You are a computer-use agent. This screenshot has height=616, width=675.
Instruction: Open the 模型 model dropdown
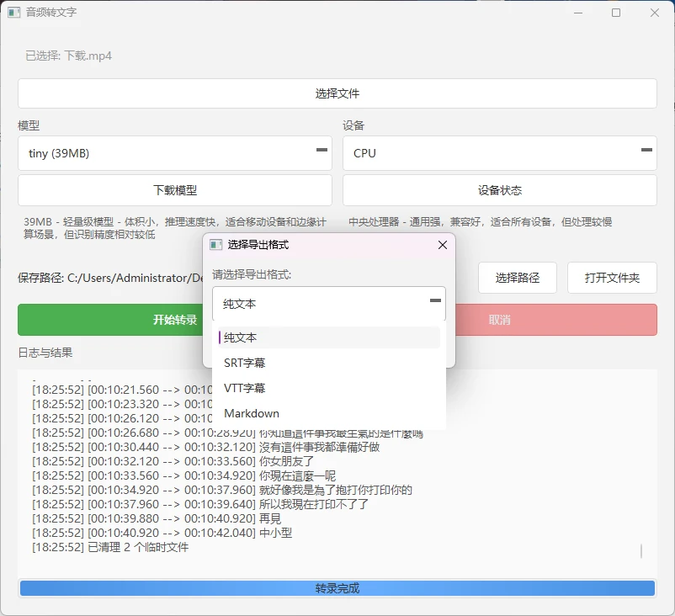tap(174, 153)
